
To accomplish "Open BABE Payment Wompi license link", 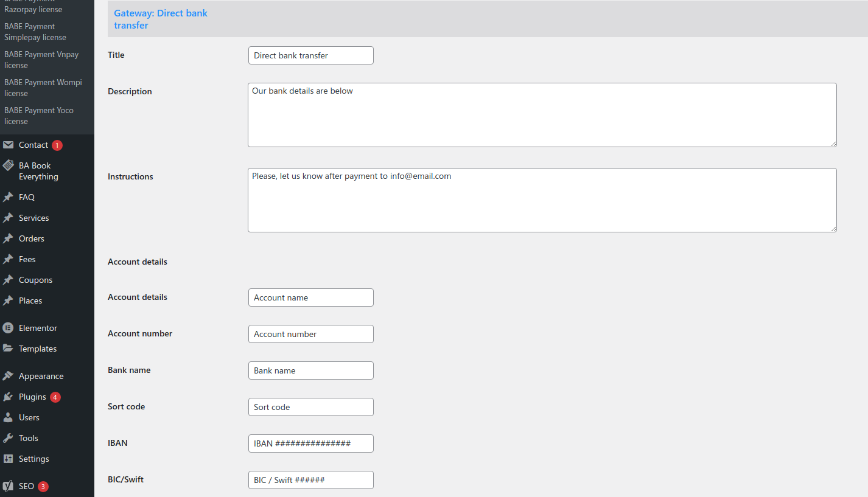I will pos(43,88).
